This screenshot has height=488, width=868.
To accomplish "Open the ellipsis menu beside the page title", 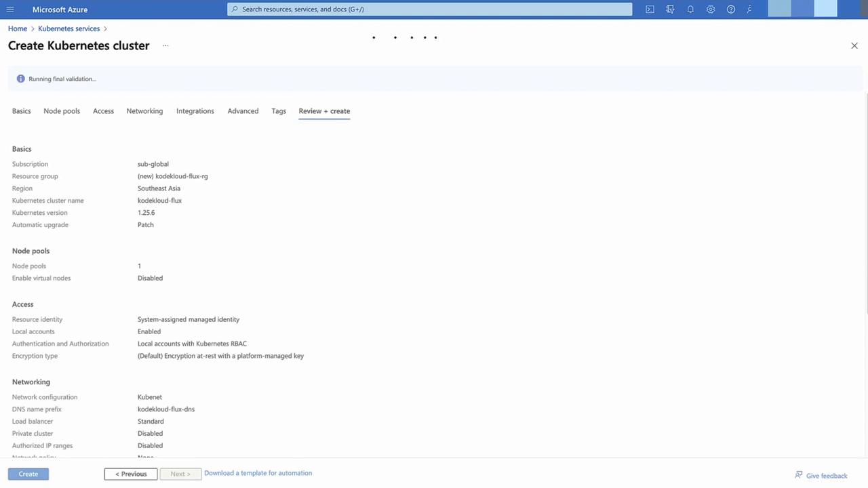I will [165, 46].
